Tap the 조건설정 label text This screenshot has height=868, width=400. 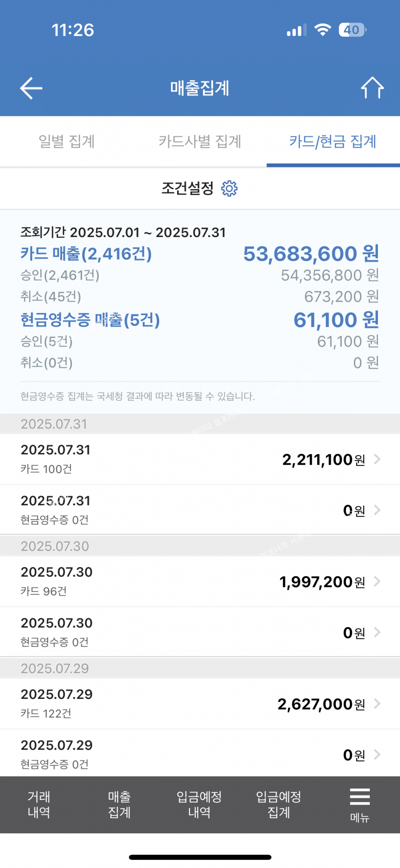(187, 188)
